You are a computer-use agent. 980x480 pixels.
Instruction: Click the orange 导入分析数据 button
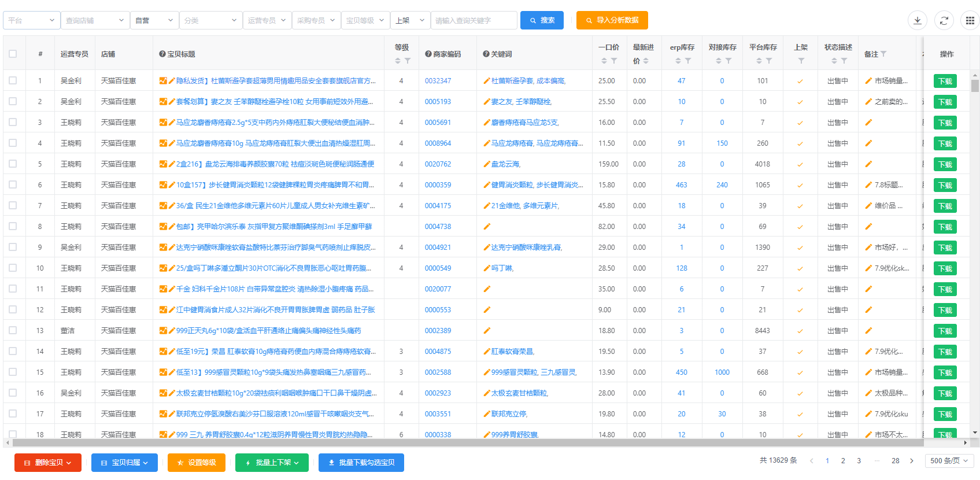tap(612, 20)
